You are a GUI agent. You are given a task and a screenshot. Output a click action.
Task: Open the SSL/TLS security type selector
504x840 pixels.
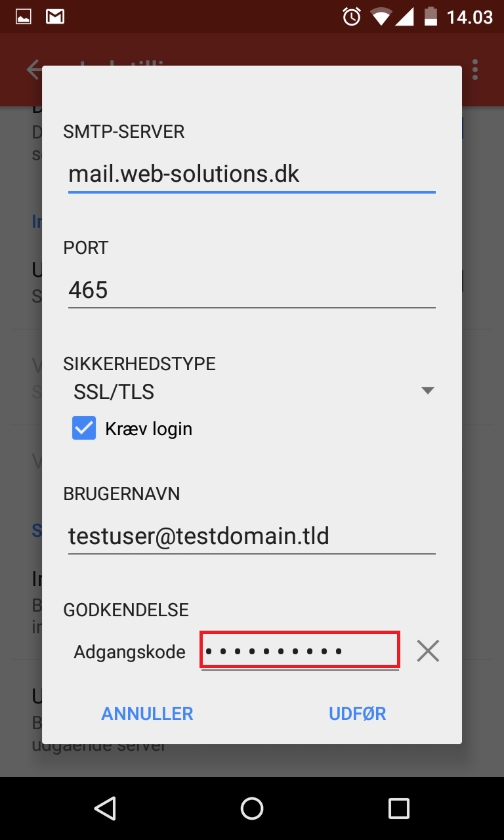tap(252, 392)
